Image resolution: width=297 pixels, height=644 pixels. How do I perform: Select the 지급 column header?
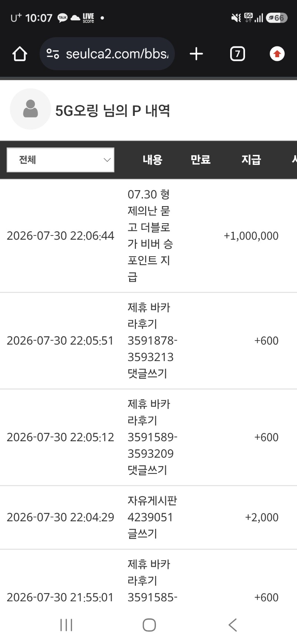pyautogui.click(x=251, y=160)
